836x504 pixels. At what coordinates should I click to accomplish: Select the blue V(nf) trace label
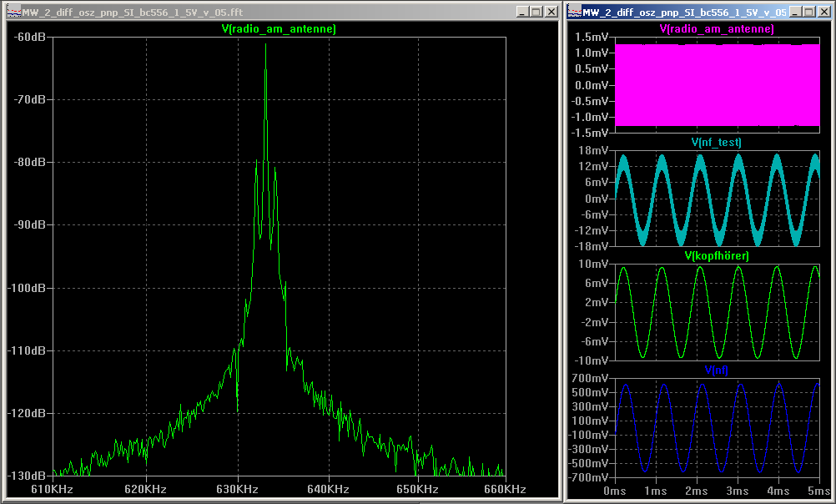(x=716, y=370)
